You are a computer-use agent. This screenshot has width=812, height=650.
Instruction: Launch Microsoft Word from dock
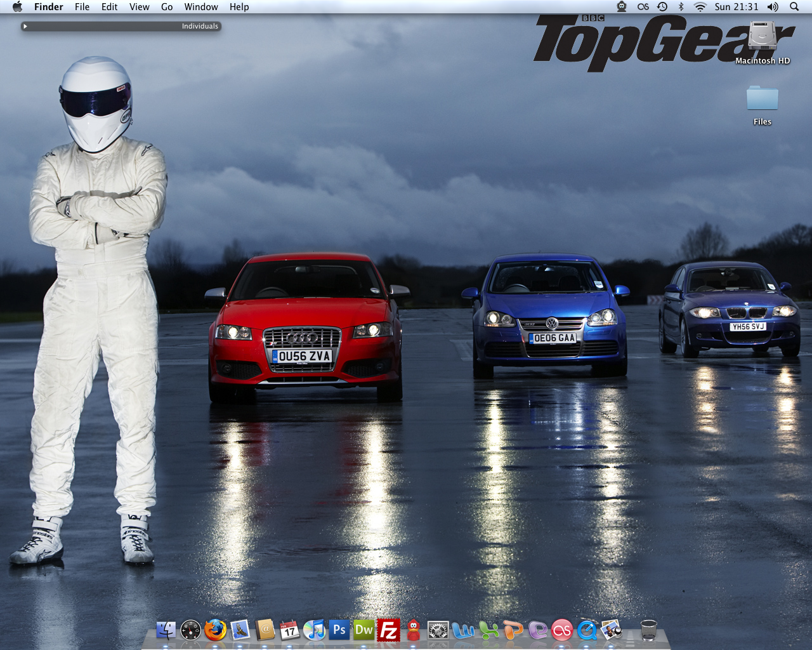pos(463,630)
